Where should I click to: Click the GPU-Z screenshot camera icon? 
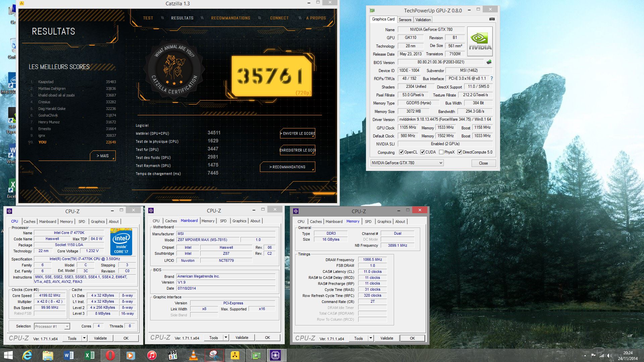tap(492, 19)
